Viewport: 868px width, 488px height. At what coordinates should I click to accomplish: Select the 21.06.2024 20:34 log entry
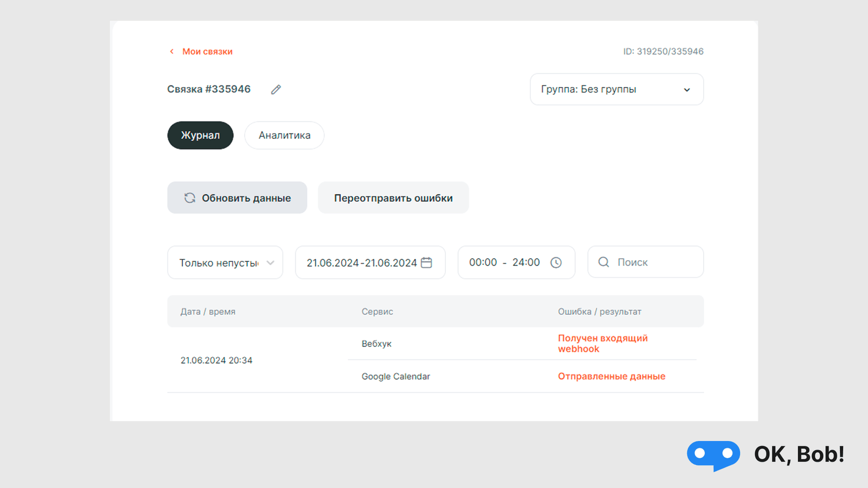tap(216, 361)
